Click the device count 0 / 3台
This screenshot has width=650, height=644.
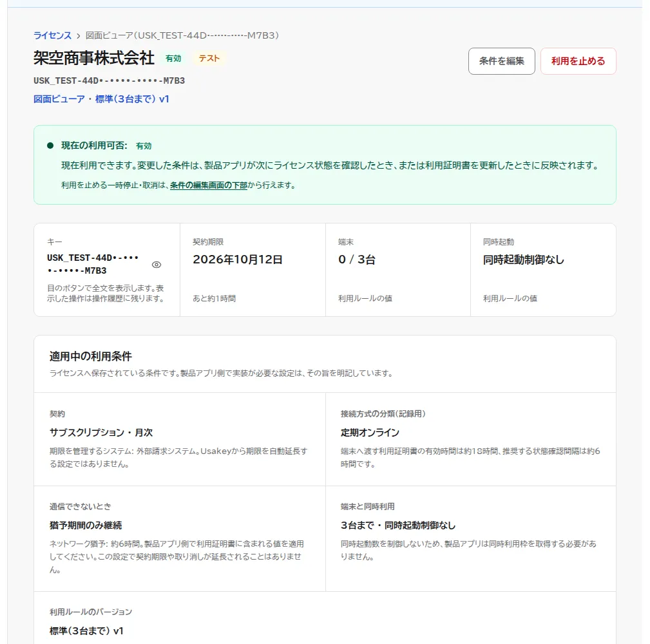[x=357, y=260]
